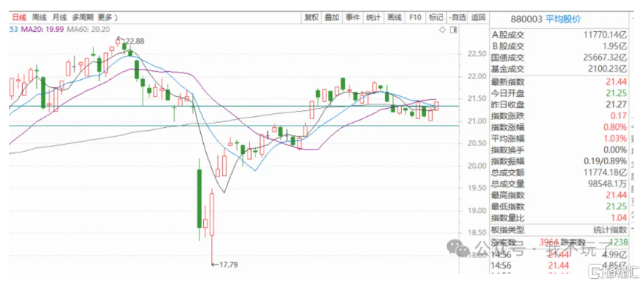Click the MA20 indicator label
This screenshot has width=644, height=284.
[42, 30]
